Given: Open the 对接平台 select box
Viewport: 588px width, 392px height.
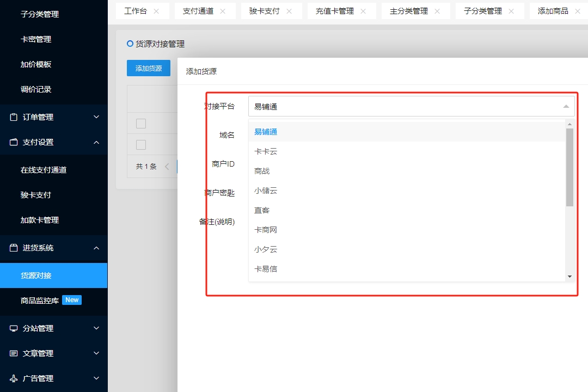Looking at the screenshot, I should pos(412,107).
